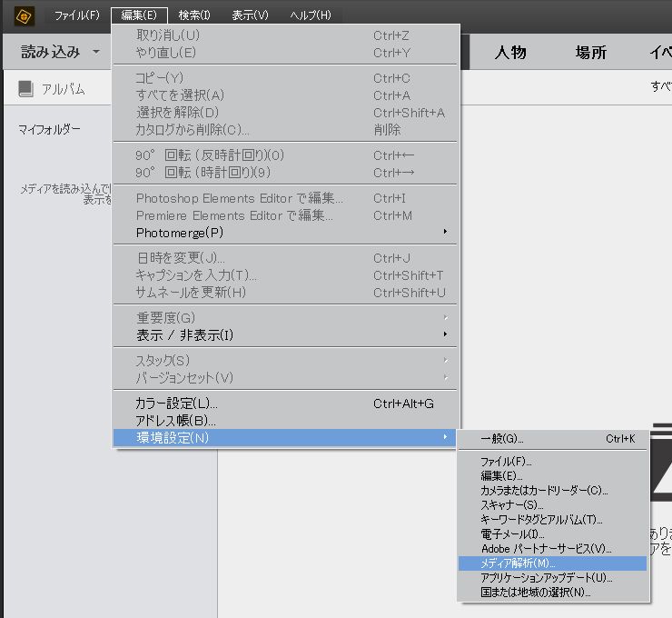Choose キーワードタグとアルバム(T)... preferences
The height and width of the screenshot is (618, 672).
[x=553, y=520]
